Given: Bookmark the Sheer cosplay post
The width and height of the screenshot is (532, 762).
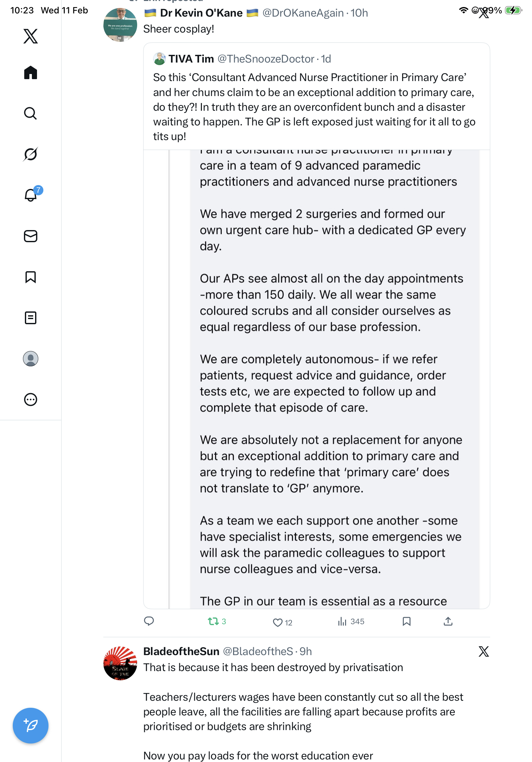Looking at the screenshot, I should 407,622.
